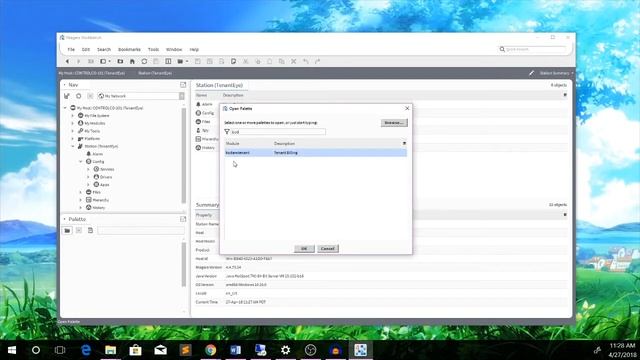
Task: Select Alarm in the Nav tree
Action: pyautogui.click(x=98, y=154)
